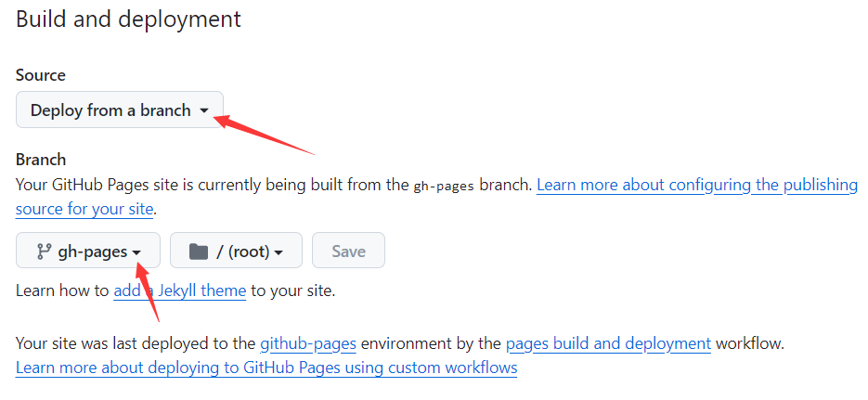The width and height of the screenshot is (868, 400).
Task: Expand the gh-pages branch selector
Action: (x=88, y=250)
